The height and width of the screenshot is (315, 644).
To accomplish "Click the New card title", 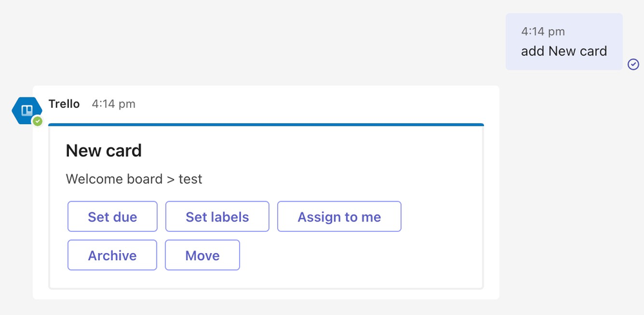I will coord(104,151).
